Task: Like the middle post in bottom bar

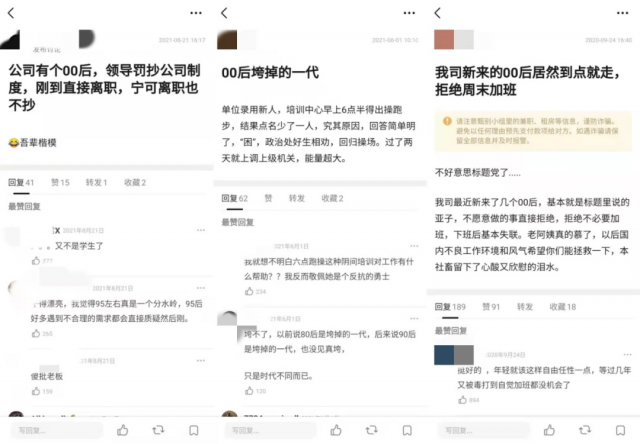Action: click(x=336, y=430)
